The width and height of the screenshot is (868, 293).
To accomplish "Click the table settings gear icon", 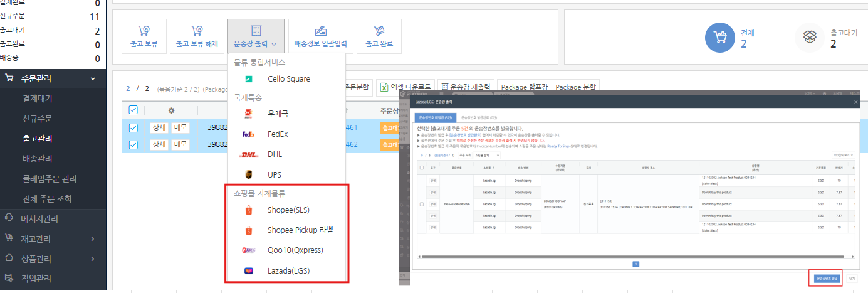I will pyautogui.click(x=171, y=110).
